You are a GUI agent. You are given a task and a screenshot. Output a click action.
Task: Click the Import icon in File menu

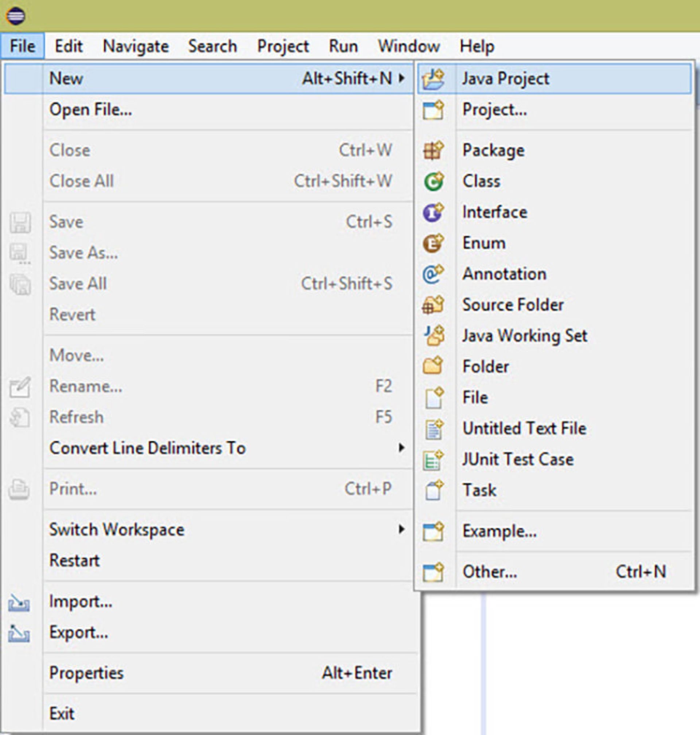[19, 603]
